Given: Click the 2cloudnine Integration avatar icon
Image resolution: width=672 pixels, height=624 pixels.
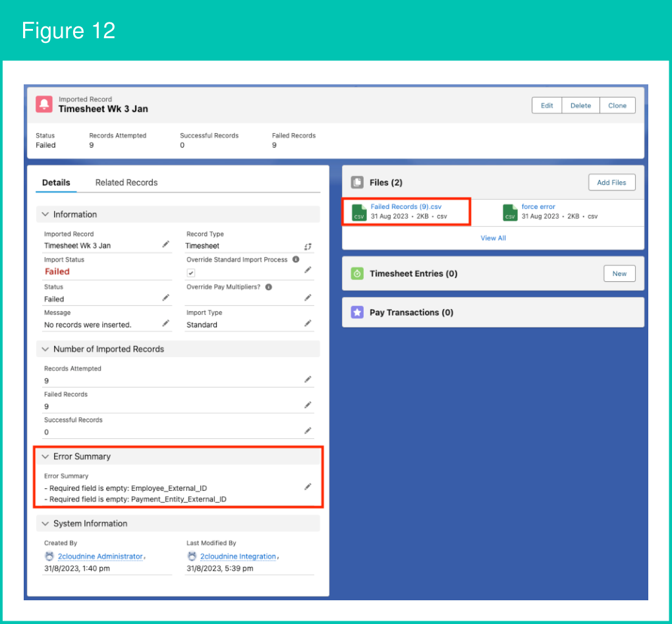Looking at the screenshot, I should click(x=192, y=556).
